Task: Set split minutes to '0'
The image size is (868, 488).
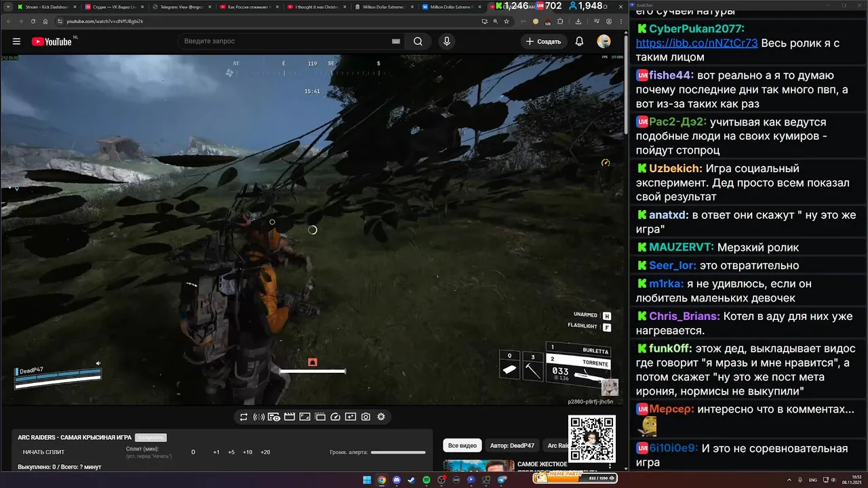Action: click(x=193, y=452)
